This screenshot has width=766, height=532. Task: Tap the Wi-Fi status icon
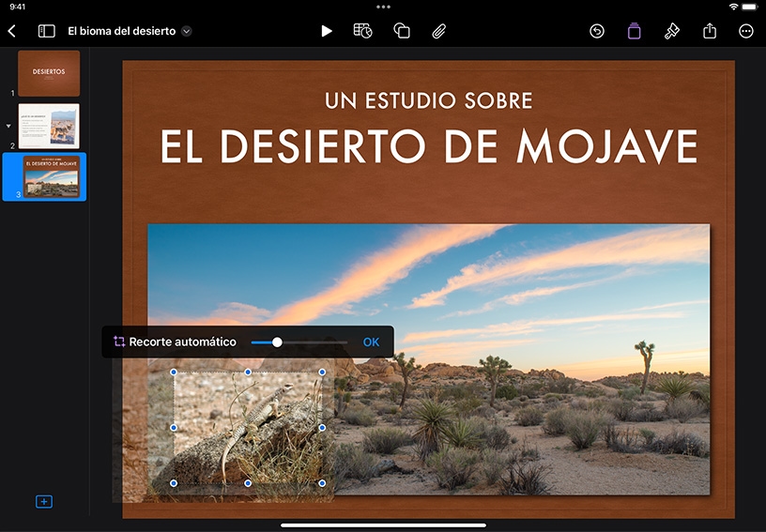(x=733, y=7)
